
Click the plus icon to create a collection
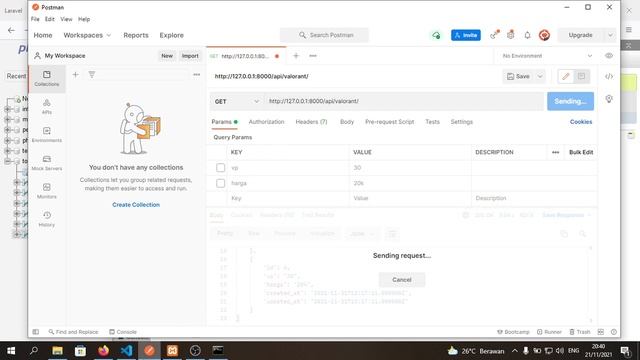[x=76, y=75]
